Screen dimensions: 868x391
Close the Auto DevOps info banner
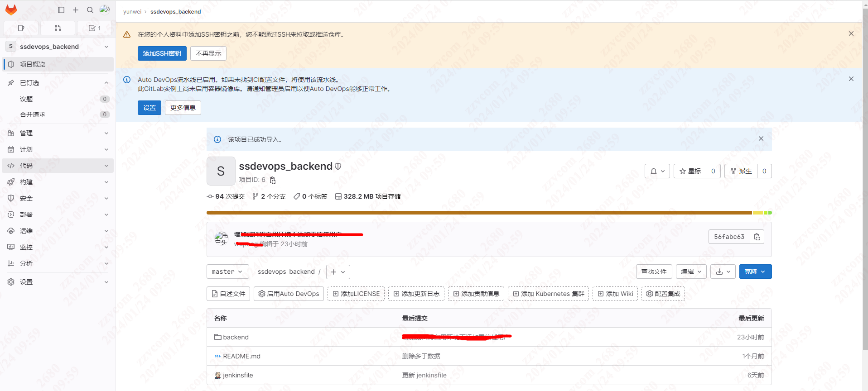(851, 79)
